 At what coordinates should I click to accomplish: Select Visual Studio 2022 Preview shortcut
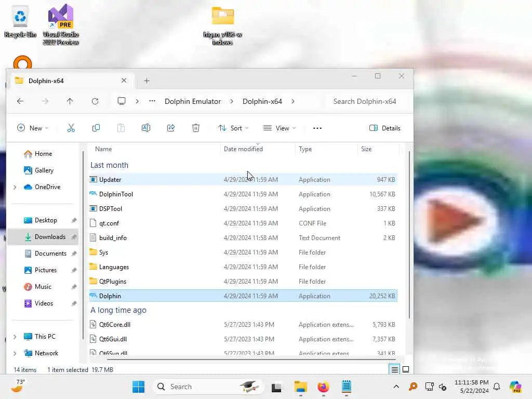tap(61, 24)
